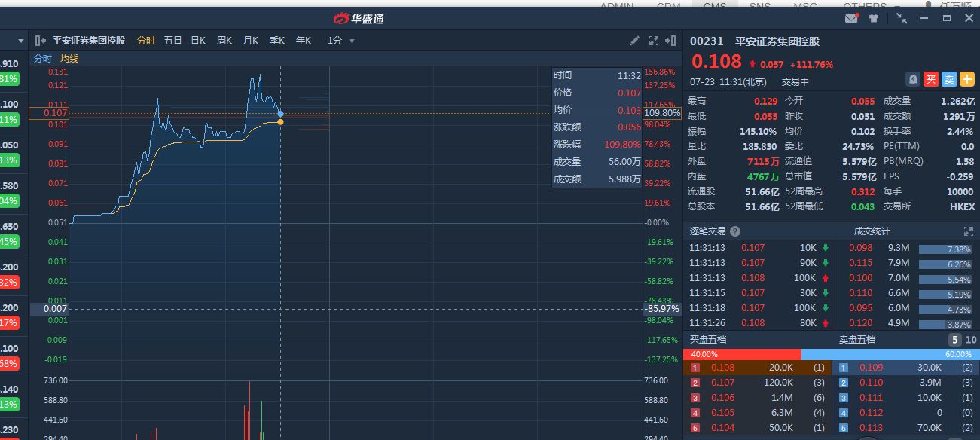This screenshot has height=440, width=980.
Task: Toggle the 分时 line legend
Action: [43, 59]
